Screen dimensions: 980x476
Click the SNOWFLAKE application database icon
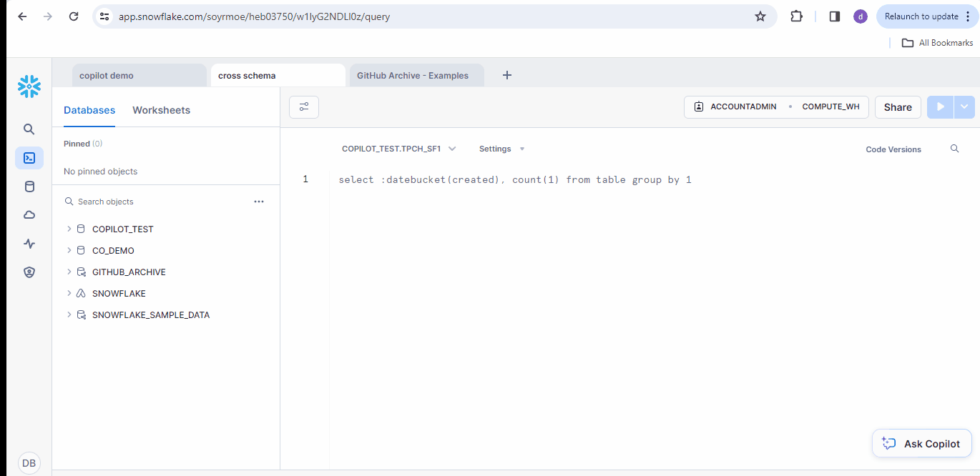click(x=81, y=294)
